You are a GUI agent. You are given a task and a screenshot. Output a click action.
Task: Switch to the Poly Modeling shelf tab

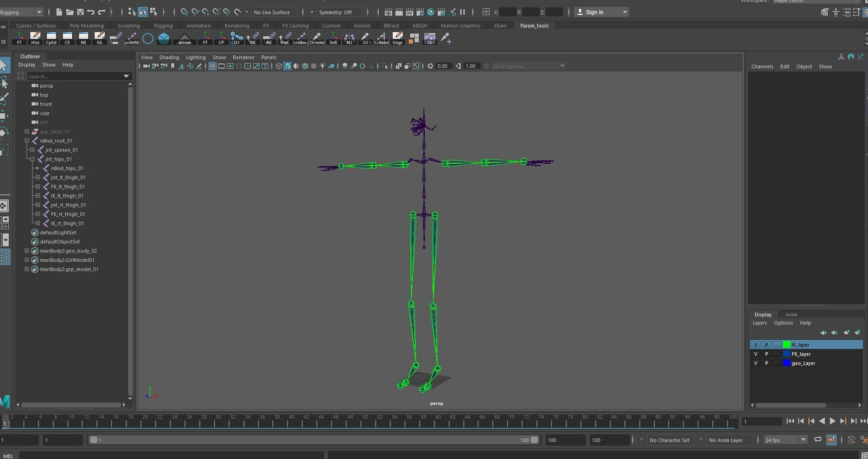click(87, 25)
